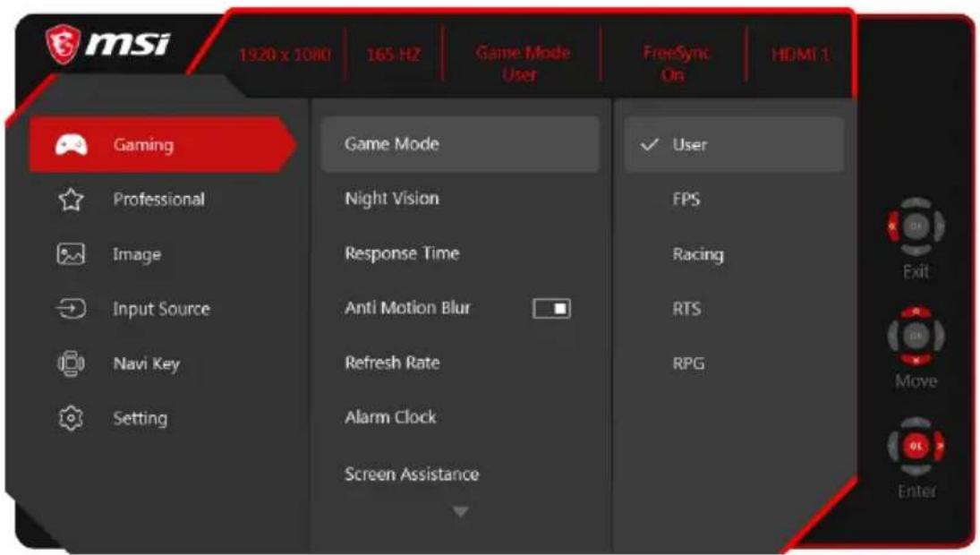Screen dimensions: 980x555
Task: Expand more options with the down arrow
Action: coord(461,512)
